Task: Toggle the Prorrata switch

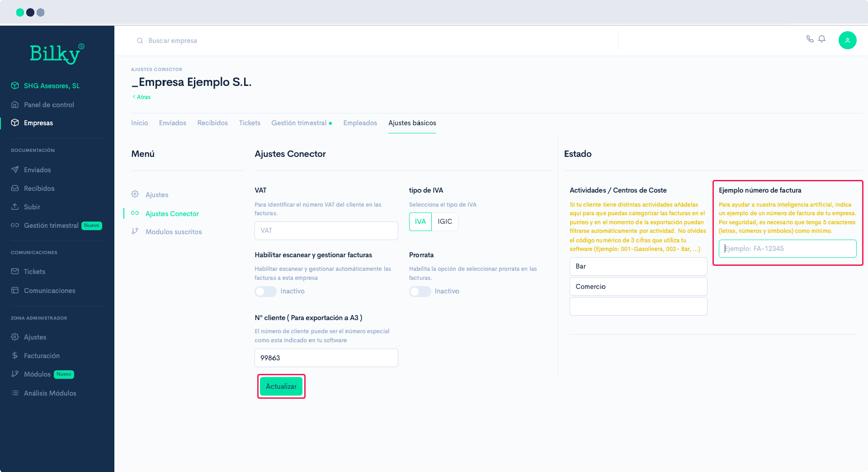Action: [x=420, y=292]
